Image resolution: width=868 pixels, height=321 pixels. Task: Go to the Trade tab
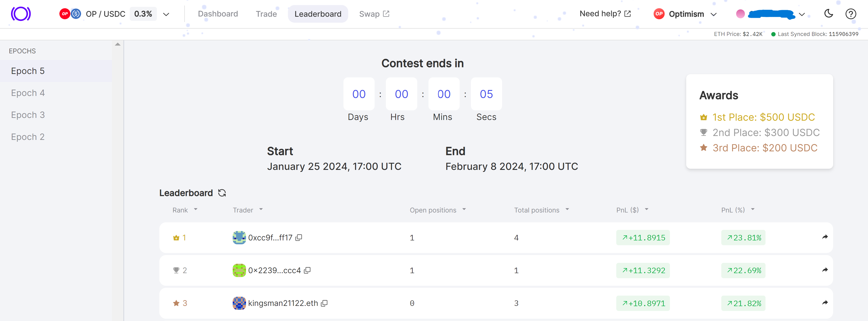pyautogui.click(x=266, y=14)
